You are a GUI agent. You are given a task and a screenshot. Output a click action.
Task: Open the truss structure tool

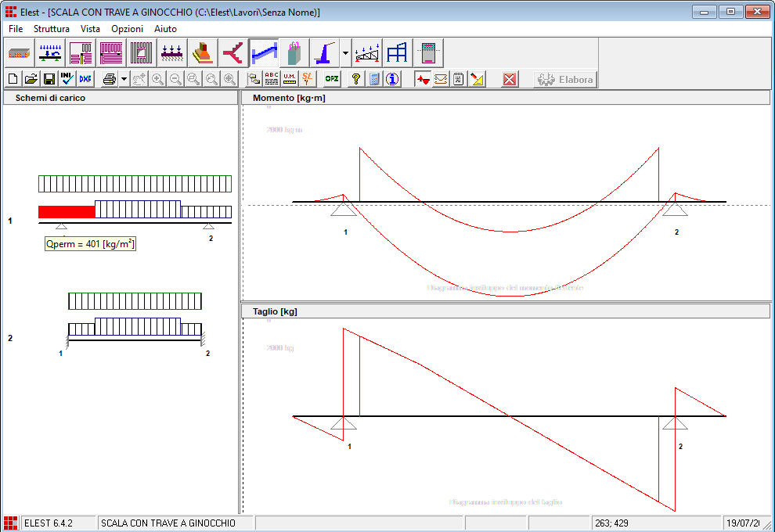tap(367, 53)
